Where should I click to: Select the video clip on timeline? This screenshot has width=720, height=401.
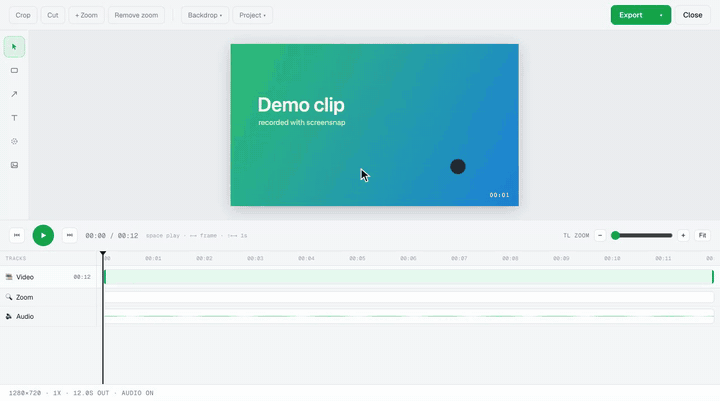[x=409, y=277]
